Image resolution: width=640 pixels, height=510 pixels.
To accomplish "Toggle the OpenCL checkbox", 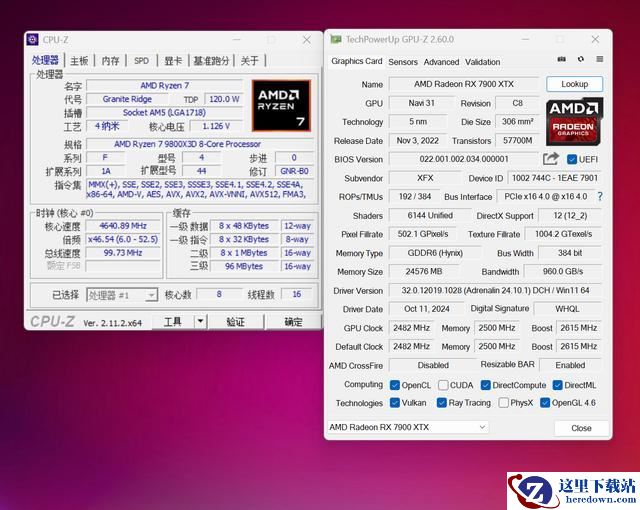I will (x=395, y=385).
